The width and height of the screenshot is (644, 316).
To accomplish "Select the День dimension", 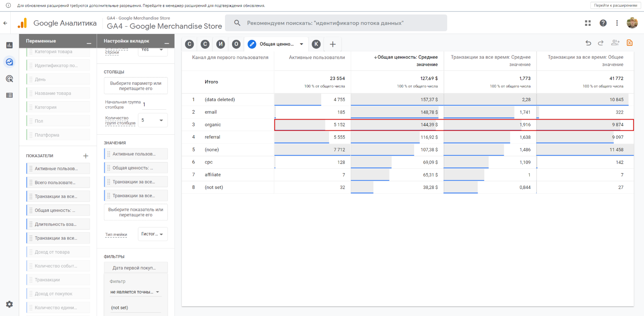I will pyautogui.click(x=58, y=79).
